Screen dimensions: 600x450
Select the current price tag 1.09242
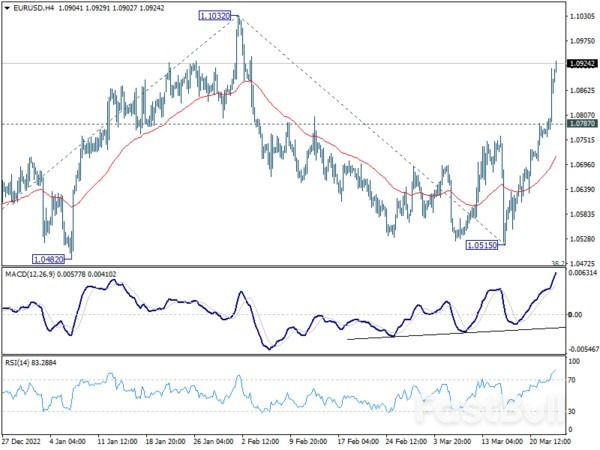coord(582,64)
